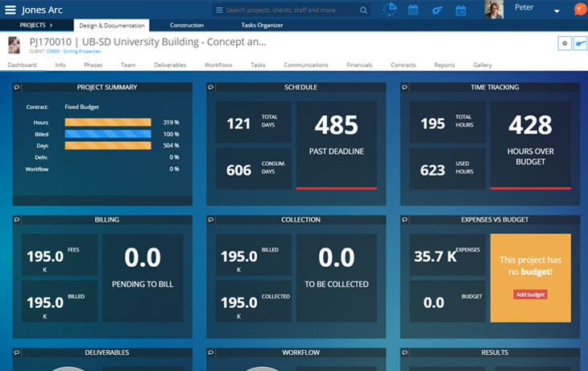Click comment icon on Billing panel
Viewport: 588px width, 371px height.
coord(17,219)
